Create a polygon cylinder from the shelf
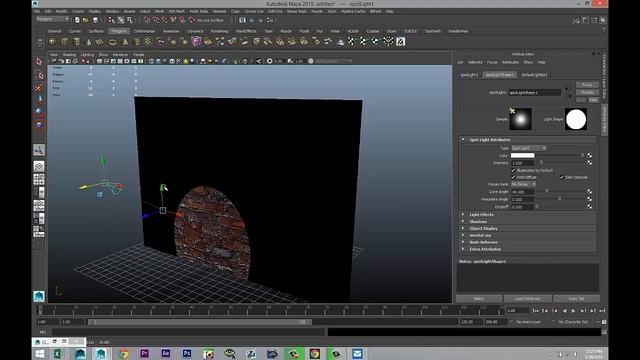This screenshot has width=640, height=360. point(77,42)
